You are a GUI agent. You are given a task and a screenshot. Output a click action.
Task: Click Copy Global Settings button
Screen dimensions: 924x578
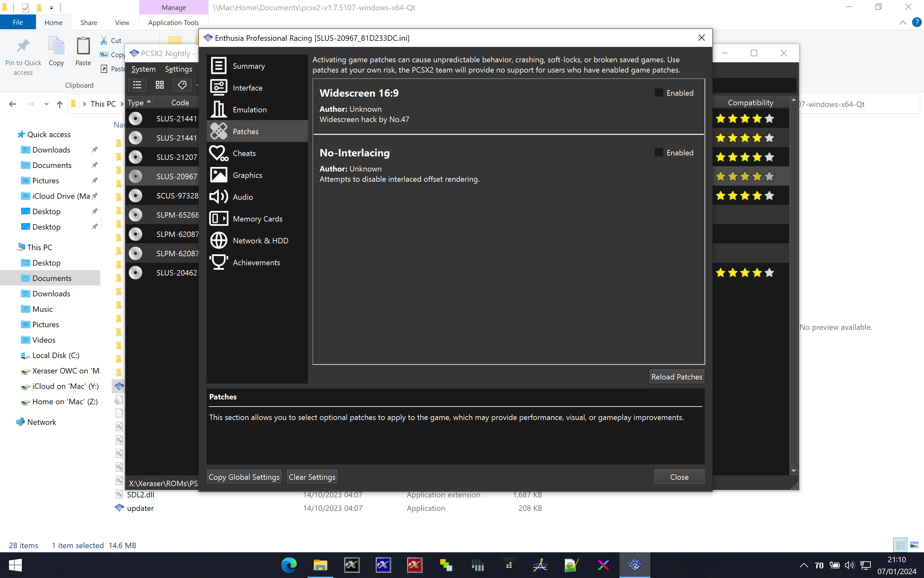coord(244,477)
